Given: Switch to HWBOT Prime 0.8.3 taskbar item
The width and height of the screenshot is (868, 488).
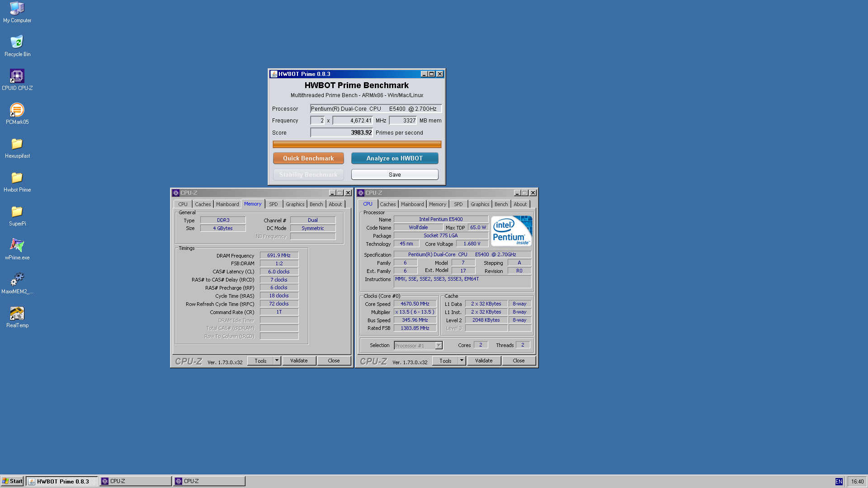Looking at the screenshot, I should coord(62,481).
